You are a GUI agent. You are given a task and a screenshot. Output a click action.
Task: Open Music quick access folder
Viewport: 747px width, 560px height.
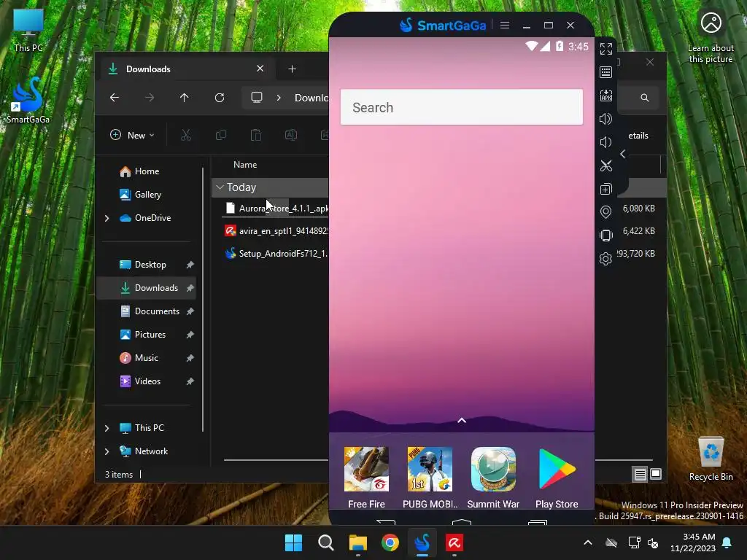point(146,357)
